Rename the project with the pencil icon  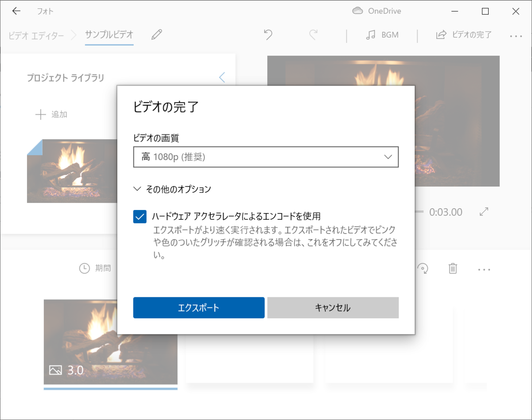(x=156, y=35)
